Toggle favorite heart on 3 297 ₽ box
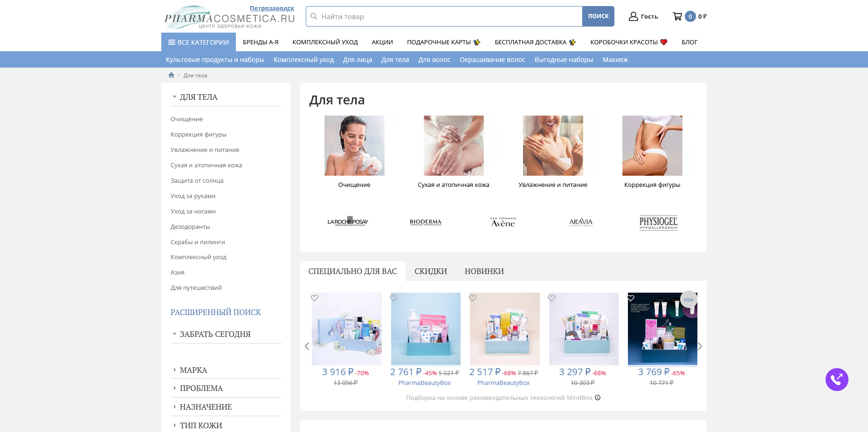This screenshot has height=432, width=868. (x=551, y=298)
